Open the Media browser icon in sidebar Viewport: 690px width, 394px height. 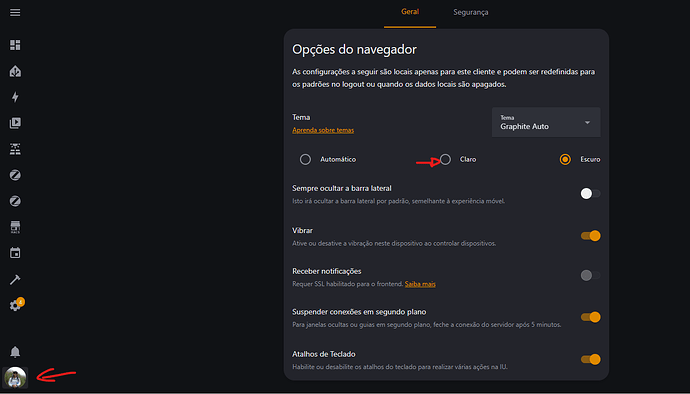15,123
